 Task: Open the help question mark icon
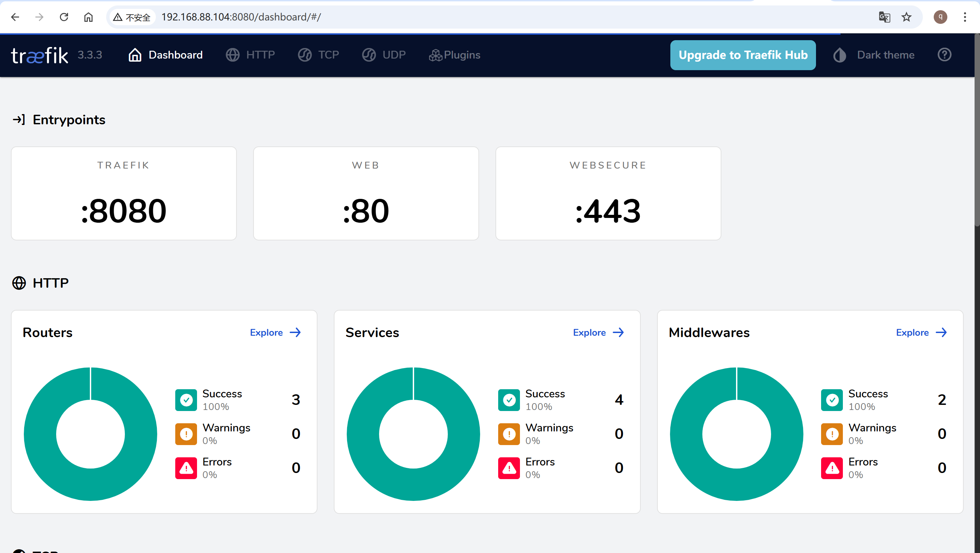click(944, 55)
